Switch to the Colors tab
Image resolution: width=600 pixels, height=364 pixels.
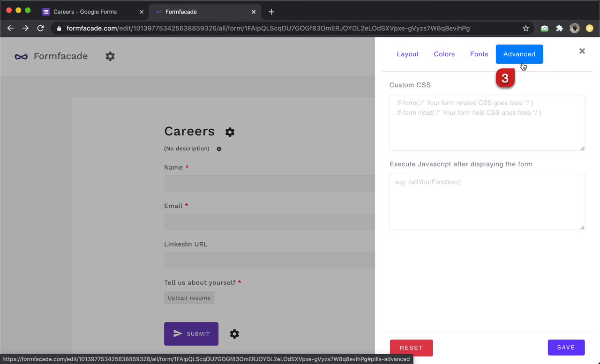point(444,54)
